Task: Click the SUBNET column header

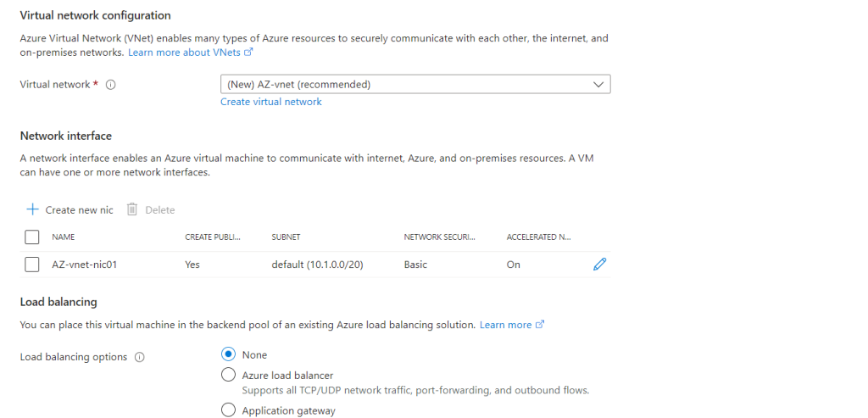Action: [x=286, y=237]
